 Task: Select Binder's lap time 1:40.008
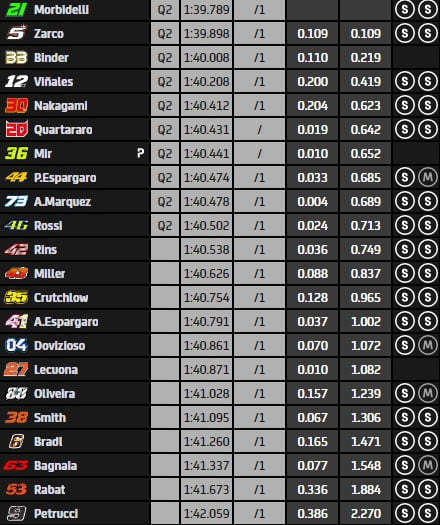[x=207, y=57]
